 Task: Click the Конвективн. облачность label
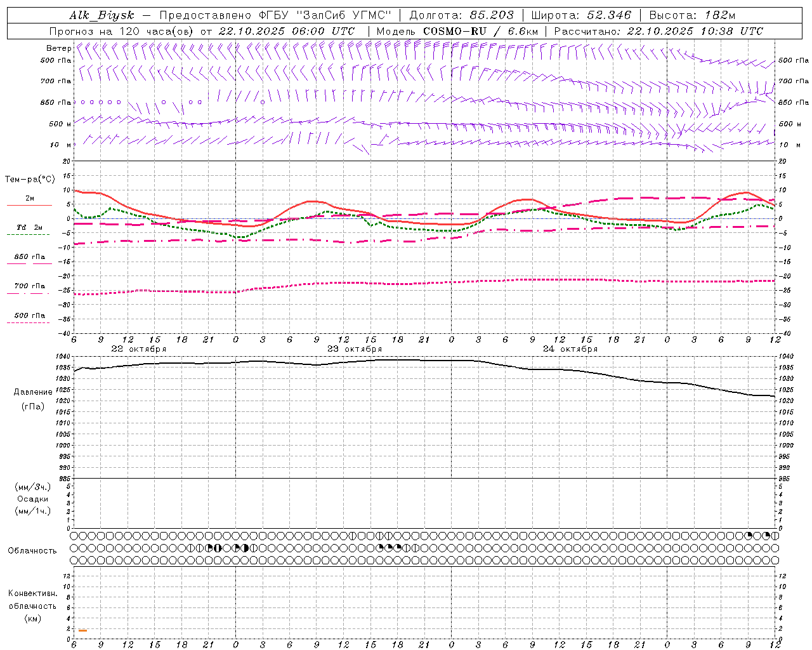click(x=32, y=599)
